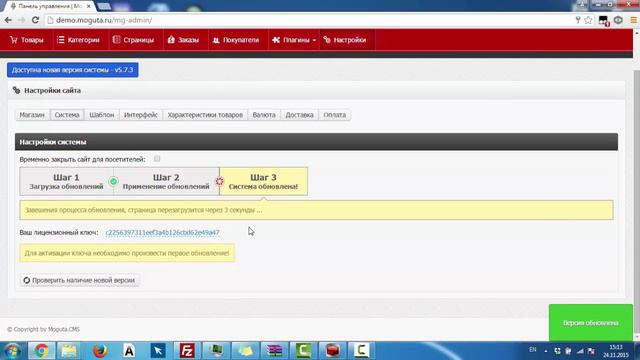
Task: Click the page icon beside Страницы
Action: point(116,40)
